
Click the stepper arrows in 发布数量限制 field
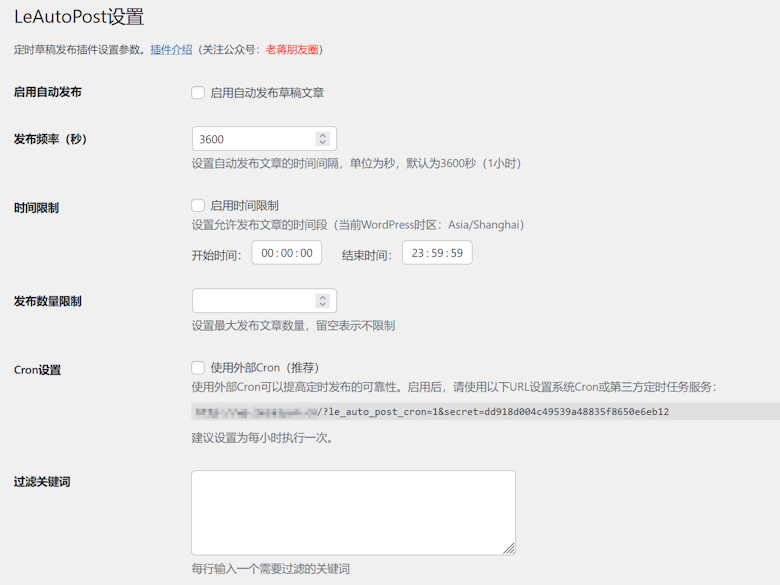[x=322, y=301]
